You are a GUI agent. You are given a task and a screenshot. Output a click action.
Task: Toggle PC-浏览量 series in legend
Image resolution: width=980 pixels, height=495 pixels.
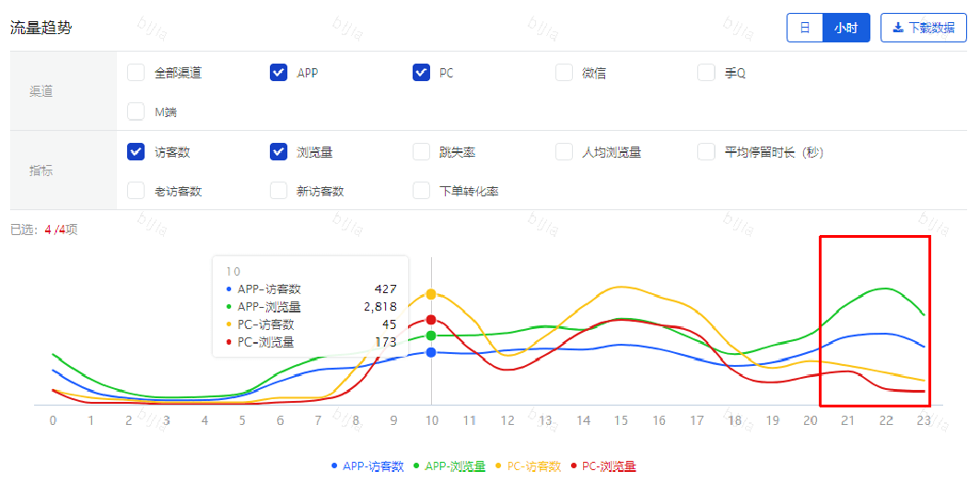(603, 466)
